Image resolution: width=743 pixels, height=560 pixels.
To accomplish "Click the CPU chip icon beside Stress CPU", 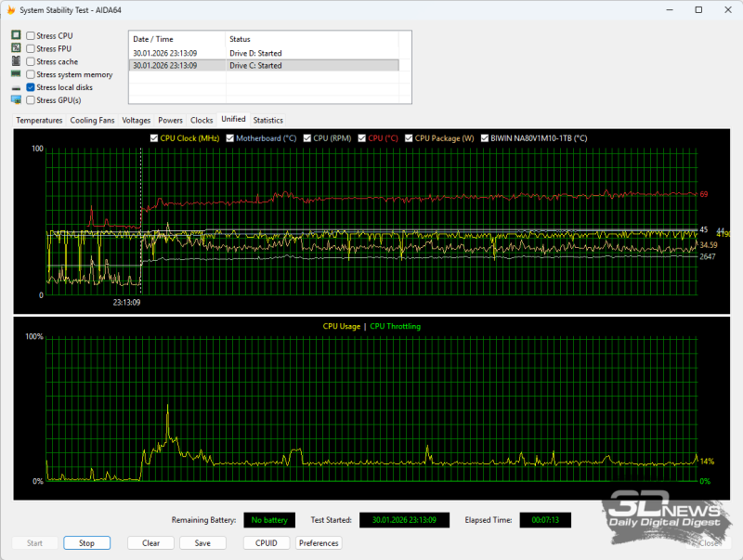I will click(16, 35).
